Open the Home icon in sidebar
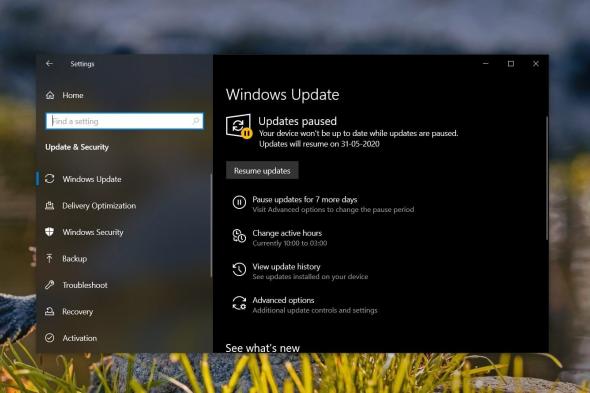 50,95
